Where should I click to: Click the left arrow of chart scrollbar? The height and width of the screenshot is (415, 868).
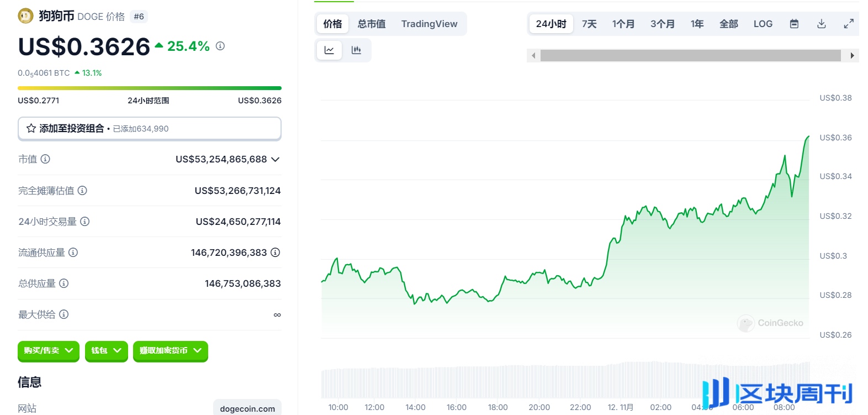tap(533, 55)
